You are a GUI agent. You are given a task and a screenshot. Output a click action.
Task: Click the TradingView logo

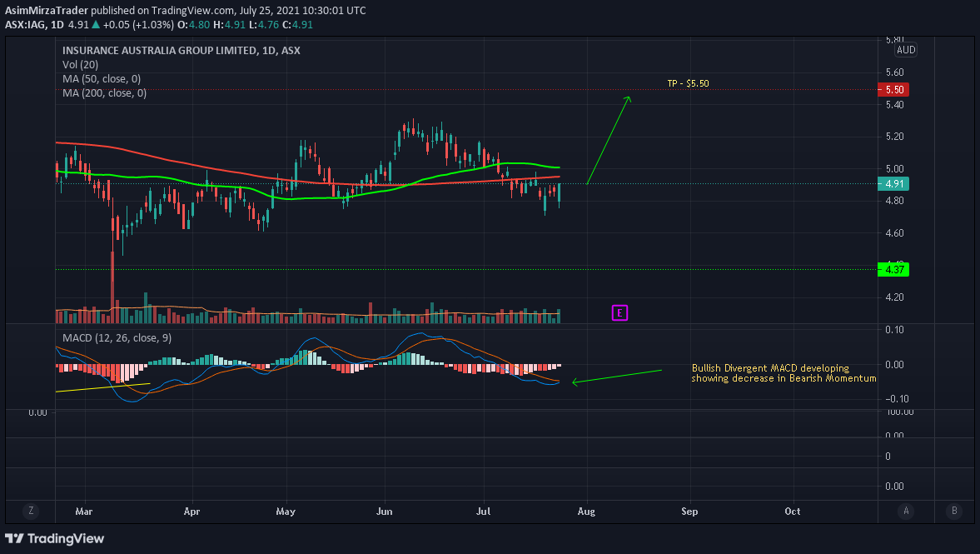point(54,538)
